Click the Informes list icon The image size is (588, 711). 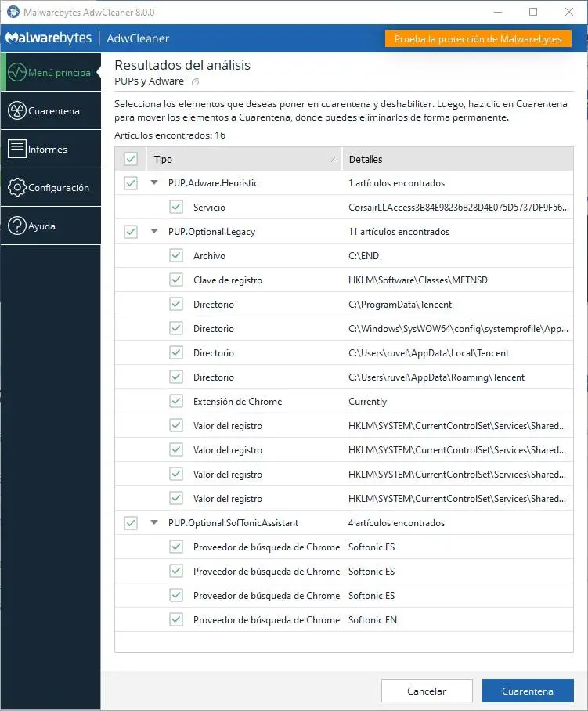[17, 149]
